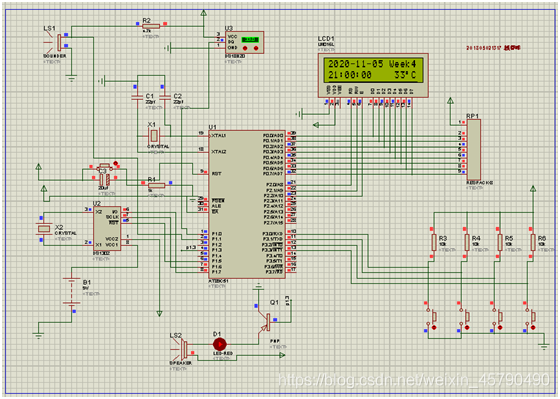Screen dimensions: 560x399
Task: Select the C3 electrolytic capacitor
Action: pos(104,179)
